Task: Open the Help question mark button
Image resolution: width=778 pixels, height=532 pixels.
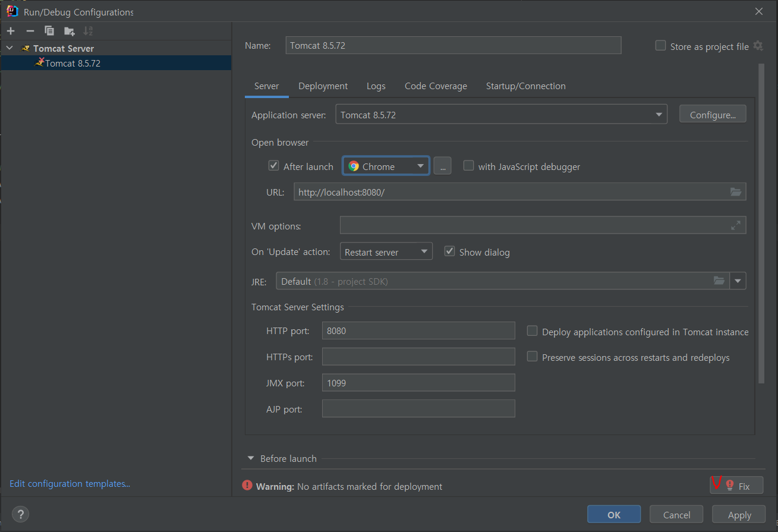Action: pyautogui.click(x=20, y=514)
